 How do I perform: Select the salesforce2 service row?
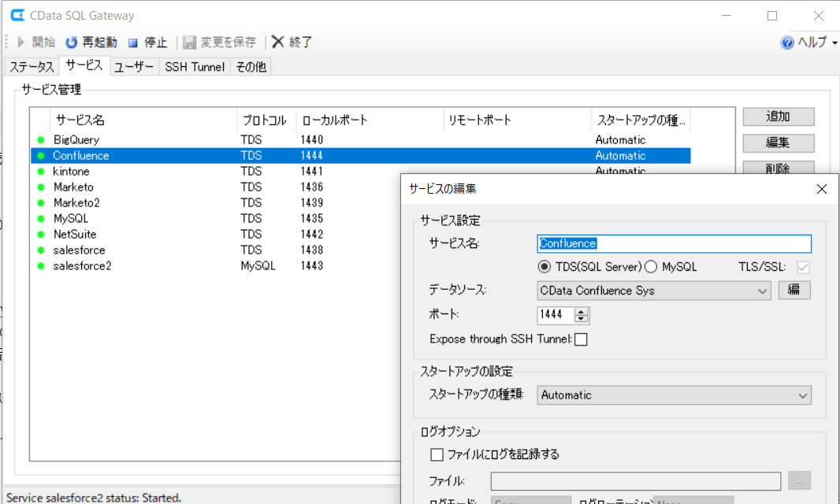215,265
